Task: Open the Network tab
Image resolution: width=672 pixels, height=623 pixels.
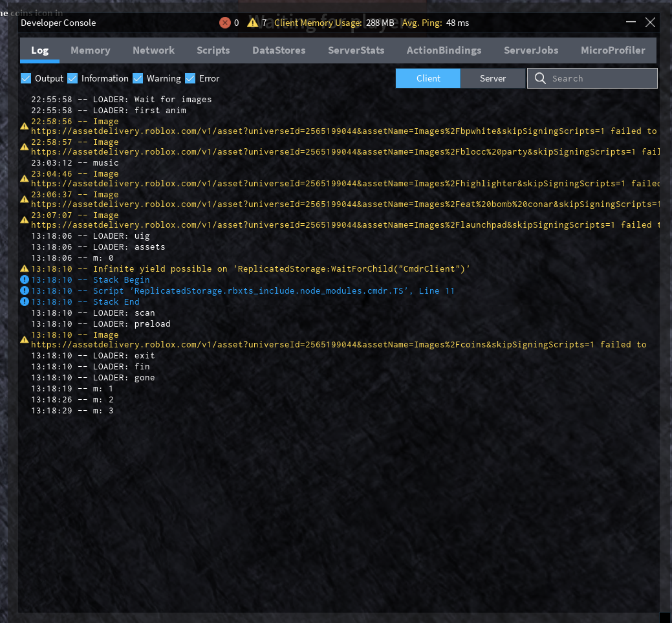Action: [x=153, y=50]
